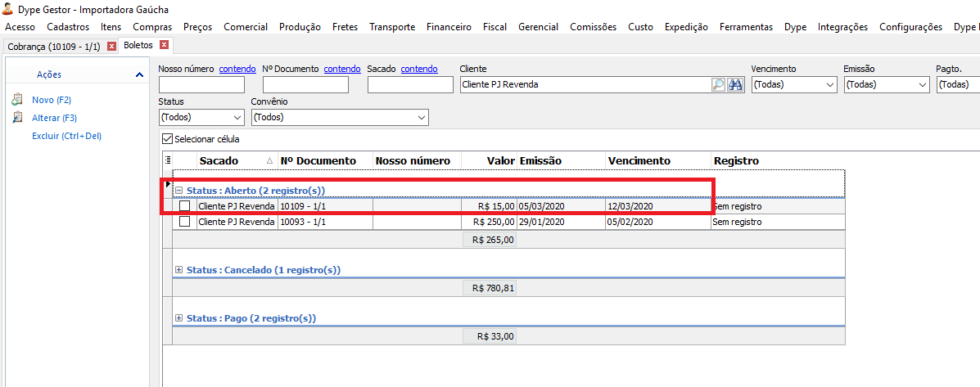Collapse the Ações panel chevron
Image resolution: width=980 pixels, height=387 pixels.
pos(138,75)
